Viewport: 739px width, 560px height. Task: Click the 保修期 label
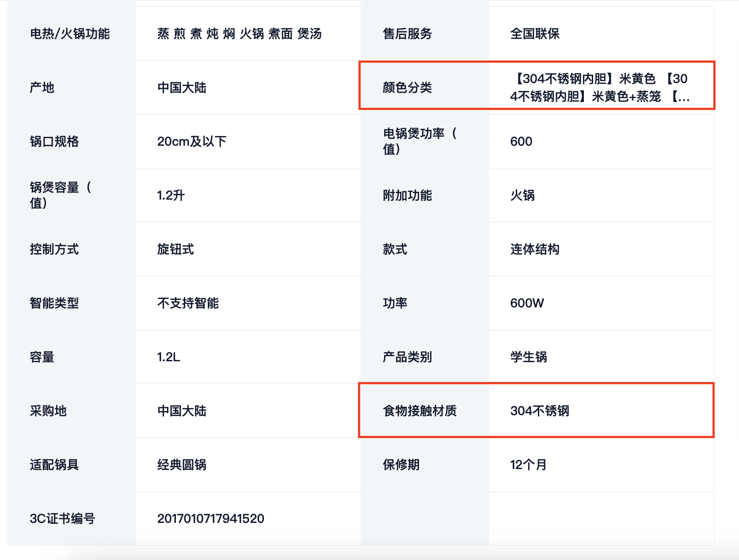401,465
